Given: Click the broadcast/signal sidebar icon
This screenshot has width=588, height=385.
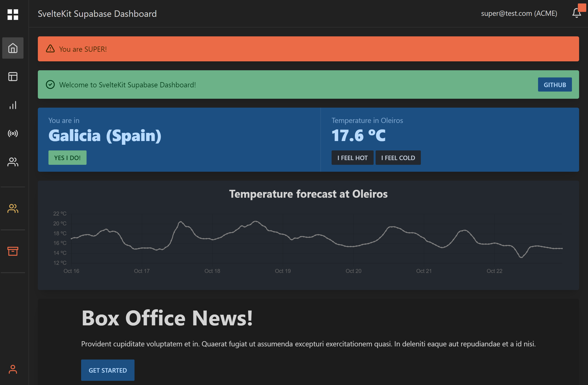Looking at the screenshot, I should click(13, 134).
